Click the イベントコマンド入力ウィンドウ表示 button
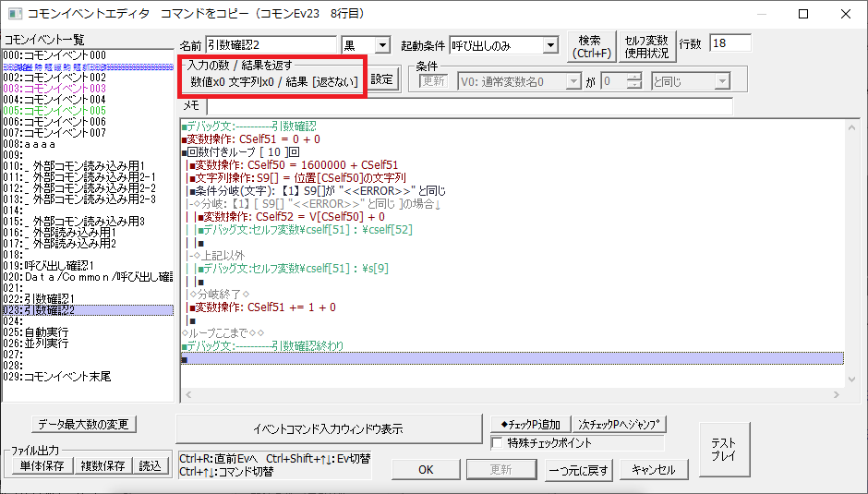 point(329,428)
